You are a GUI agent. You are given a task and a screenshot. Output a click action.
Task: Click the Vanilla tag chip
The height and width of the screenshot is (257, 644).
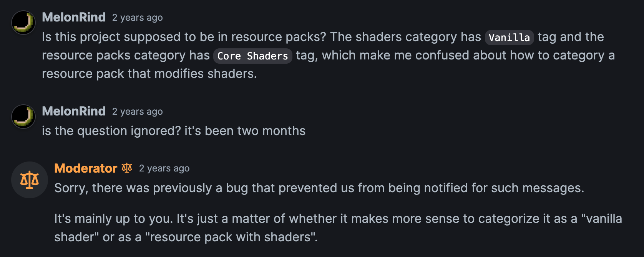509,37
